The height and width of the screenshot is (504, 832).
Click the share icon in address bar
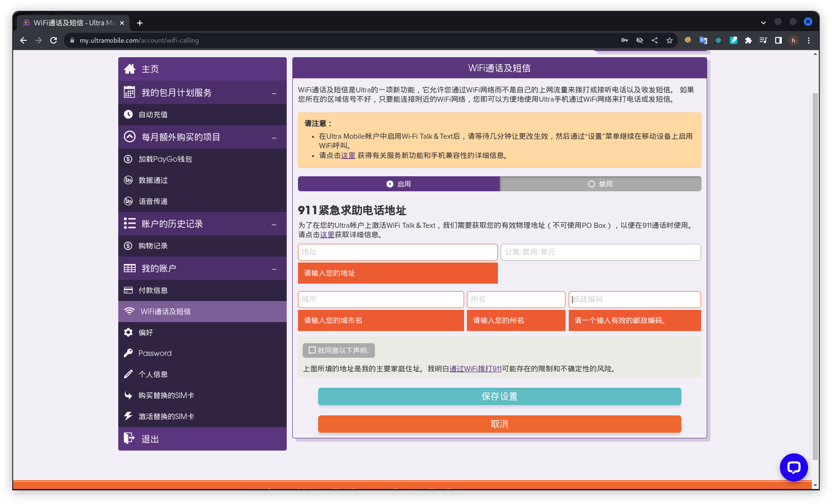(655, 40)
